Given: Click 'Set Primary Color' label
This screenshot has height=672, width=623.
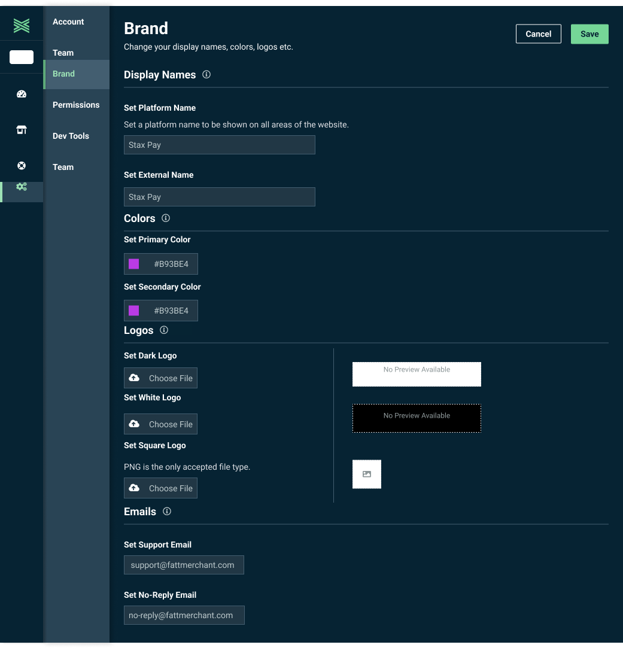Looking at the screenshot, I should [x=157, y=239].
